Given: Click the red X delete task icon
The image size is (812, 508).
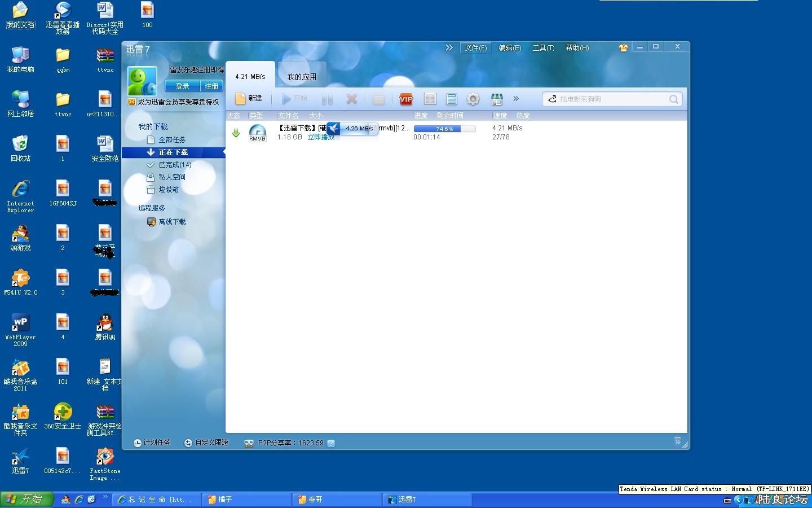Looking at the screenshot, I should coord(351,99).
